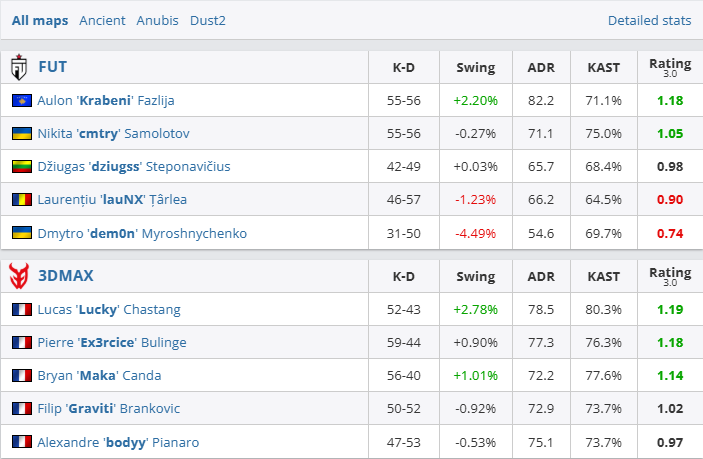This screenshot has width=703, height=459.
Task: Click the Lithuania flag beside dziugss
Action: coord(20,167)
